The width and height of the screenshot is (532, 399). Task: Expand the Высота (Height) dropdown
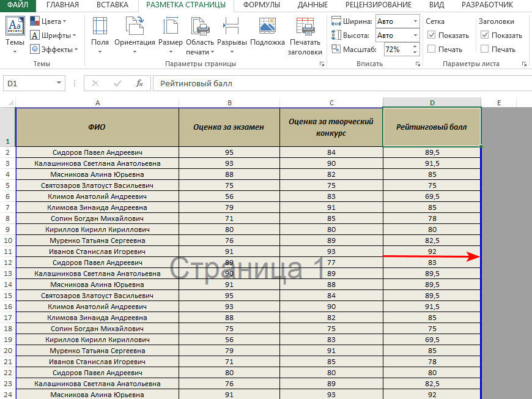(x=414, y=35)
